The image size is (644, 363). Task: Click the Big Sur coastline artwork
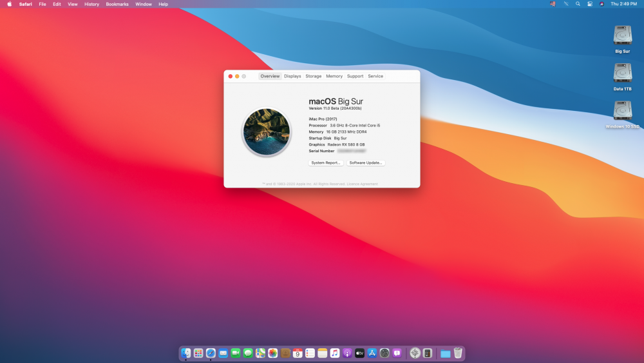click(x=267, y=132)
